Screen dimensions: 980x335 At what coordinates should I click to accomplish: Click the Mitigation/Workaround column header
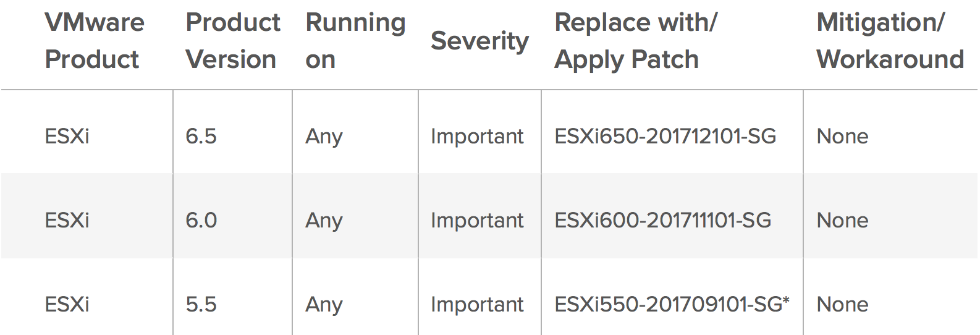coord(890,41)
